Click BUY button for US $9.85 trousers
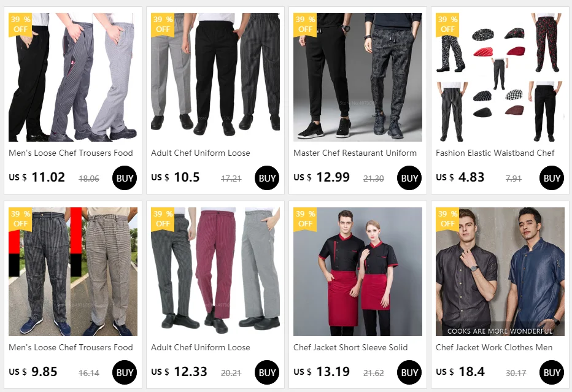The width and height of the screenshot is (572, 392). [125, 372]
